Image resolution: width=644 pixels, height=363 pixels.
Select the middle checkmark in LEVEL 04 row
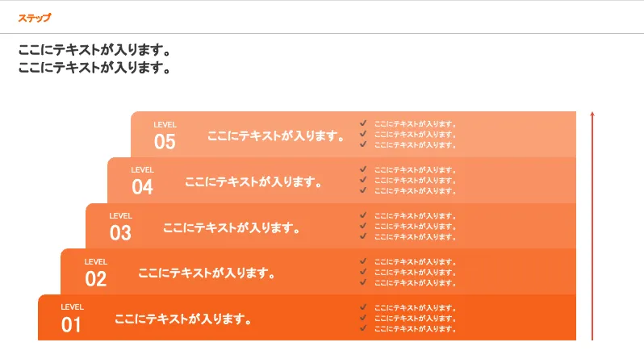(363, 180)
